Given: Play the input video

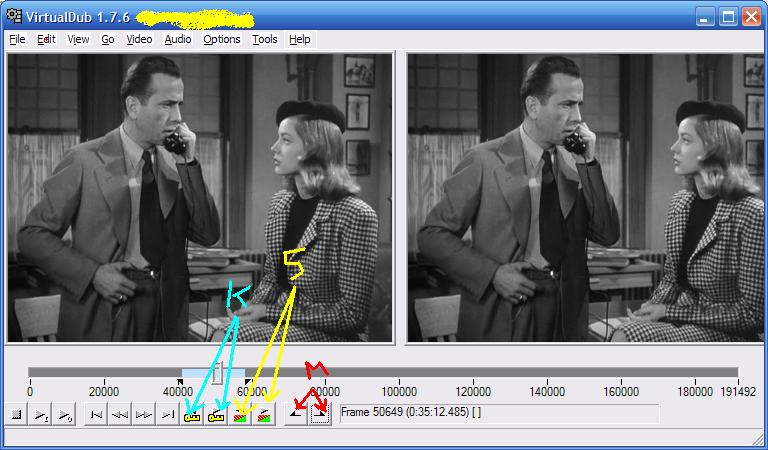Looking at the screenshot, I should tap(41, 414).
